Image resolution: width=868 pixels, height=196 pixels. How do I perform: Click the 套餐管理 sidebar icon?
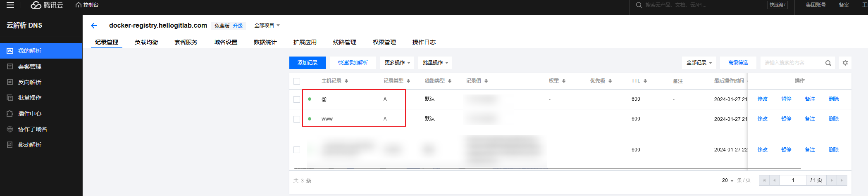[10, 66]
